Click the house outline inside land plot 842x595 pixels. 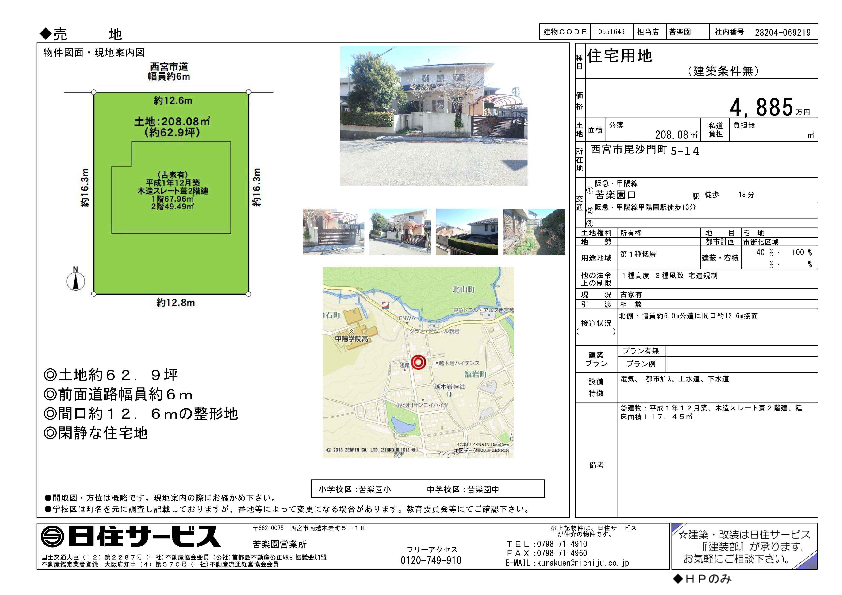pos(181,186)
